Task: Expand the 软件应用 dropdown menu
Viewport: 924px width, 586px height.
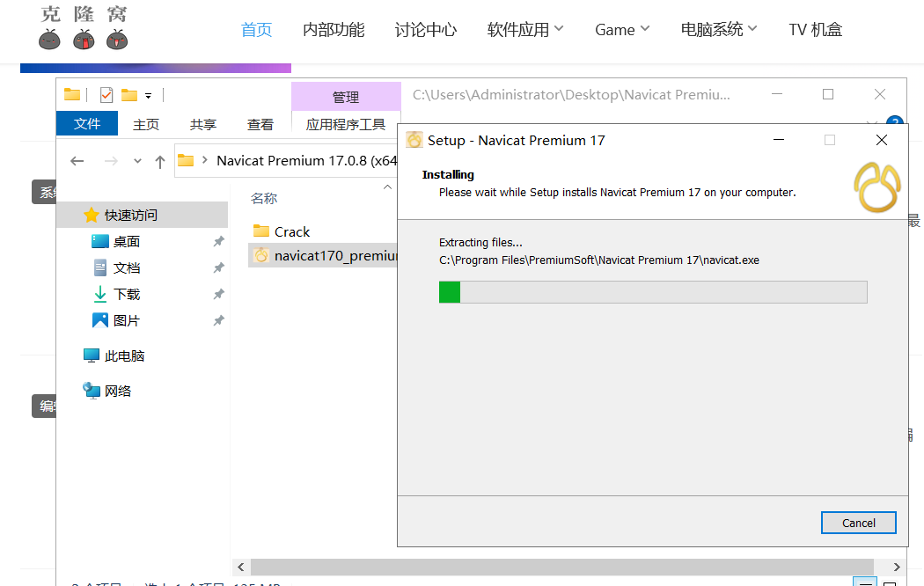Action: (525, 29)
